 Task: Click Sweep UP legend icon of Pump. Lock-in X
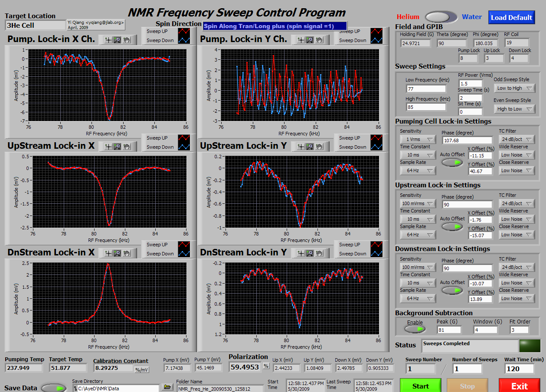pyautogui.click(x=184, y=32)
